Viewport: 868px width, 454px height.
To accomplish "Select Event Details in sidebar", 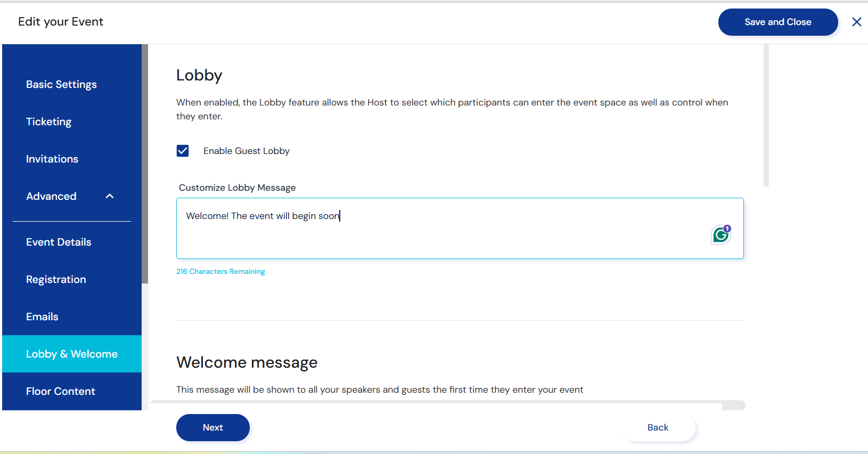I will point(59,242).
